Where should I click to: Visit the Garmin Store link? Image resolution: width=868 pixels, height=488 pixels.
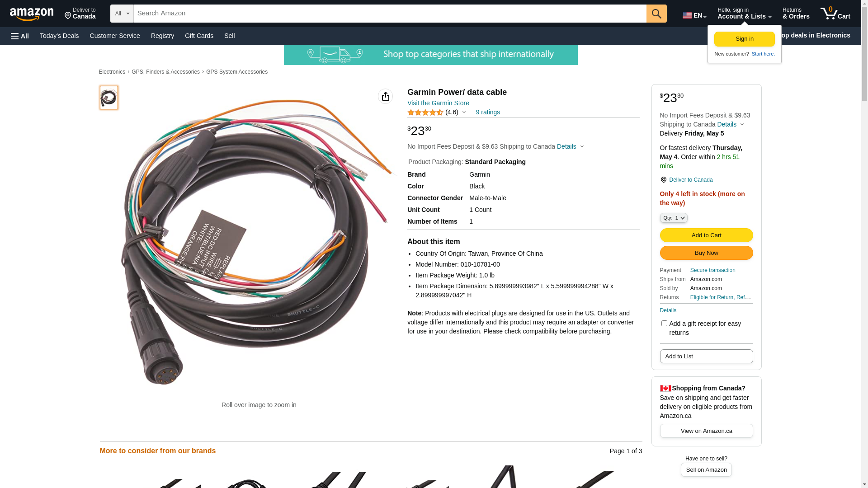[438, 103]
